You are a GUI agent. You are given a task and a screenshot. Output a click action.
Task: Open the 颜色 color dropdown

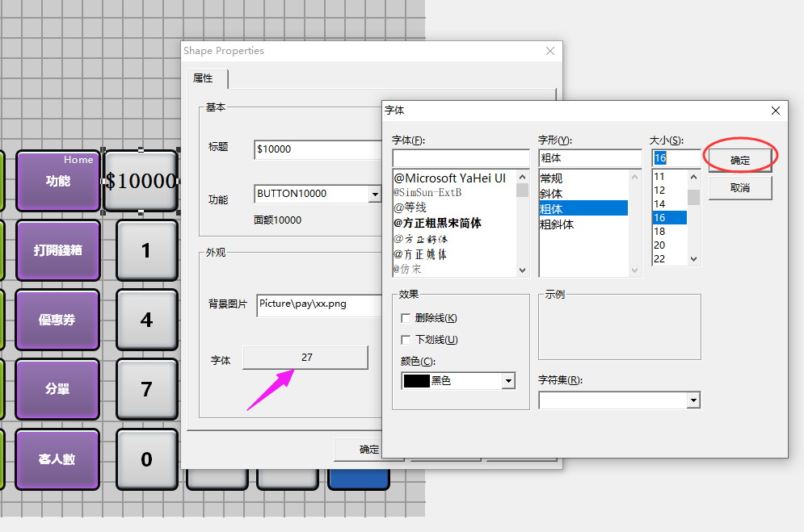point(508,381)
